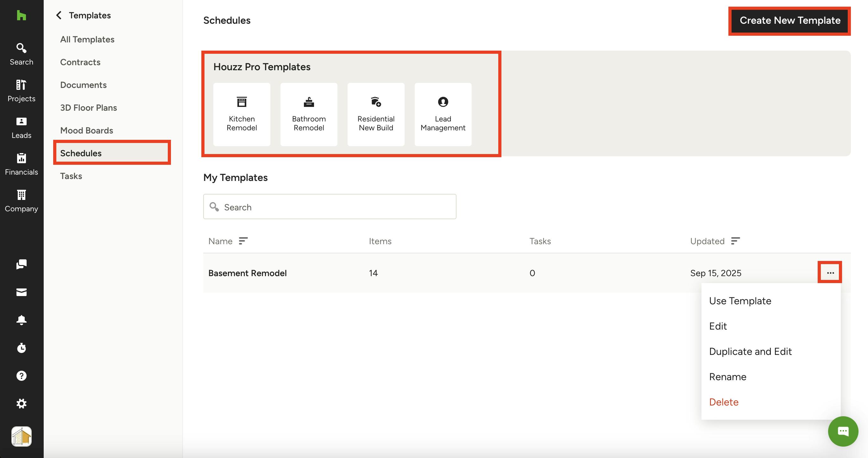The width and height of the screenshot is (868, 458).
Task: Open the Contracts templates link
Action: [80, 62]
